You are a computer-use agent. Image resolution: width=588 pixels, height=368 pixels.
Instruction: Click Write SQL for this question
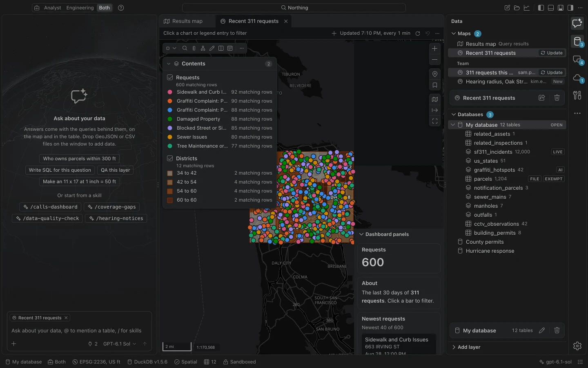tap(60, 170)
